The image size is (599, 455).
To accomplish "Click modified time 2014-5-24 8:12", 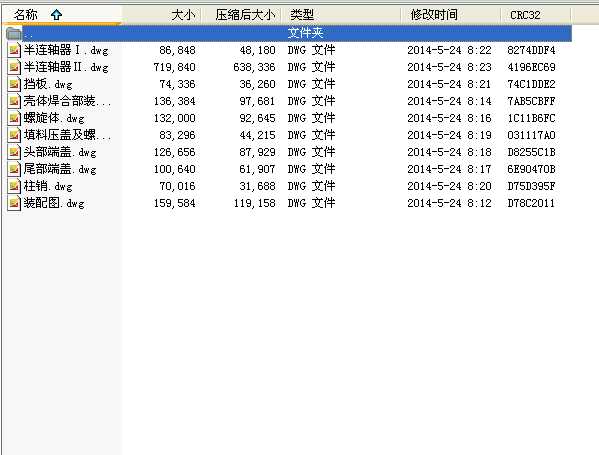I will 449,203.
